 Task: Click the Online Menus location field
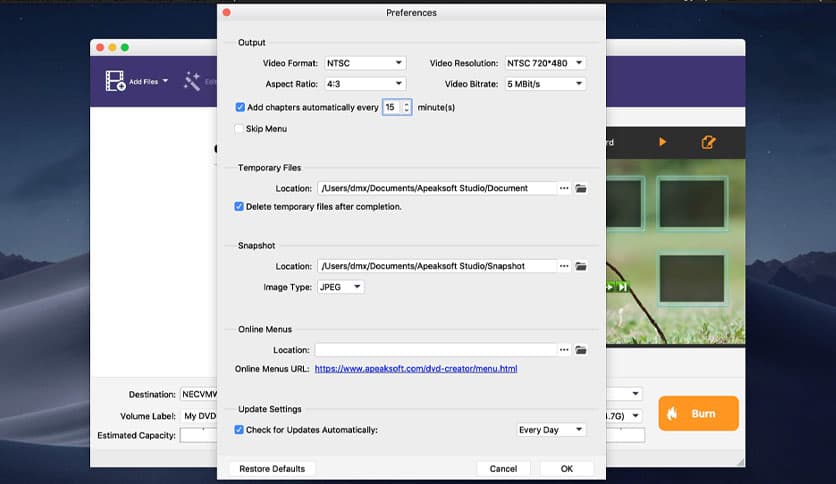pos(436,350)
